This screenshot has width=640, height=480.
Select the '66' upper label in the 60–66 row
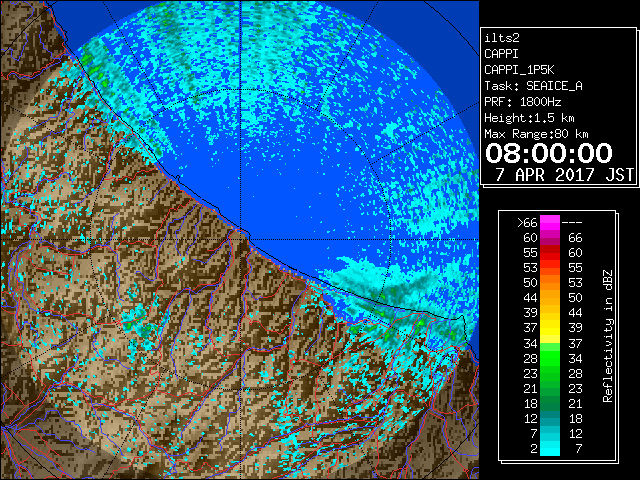pos(575,238)
